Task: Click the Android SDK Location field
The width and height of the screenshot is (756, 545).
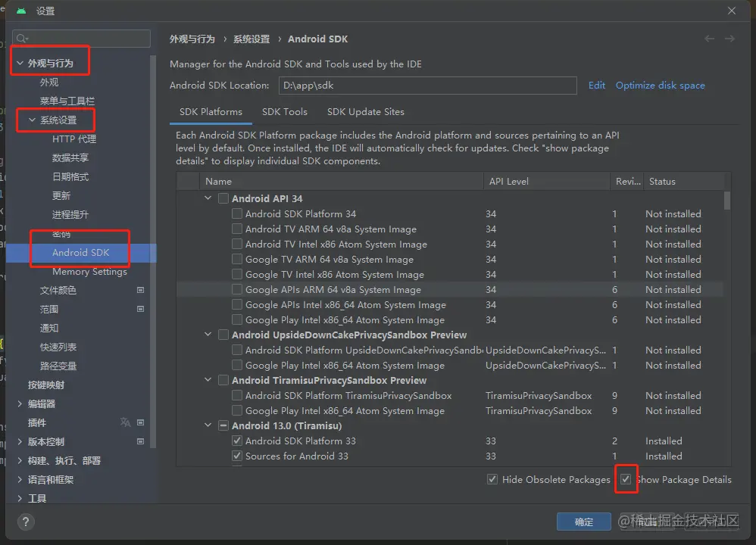Action: click(428, 86)
